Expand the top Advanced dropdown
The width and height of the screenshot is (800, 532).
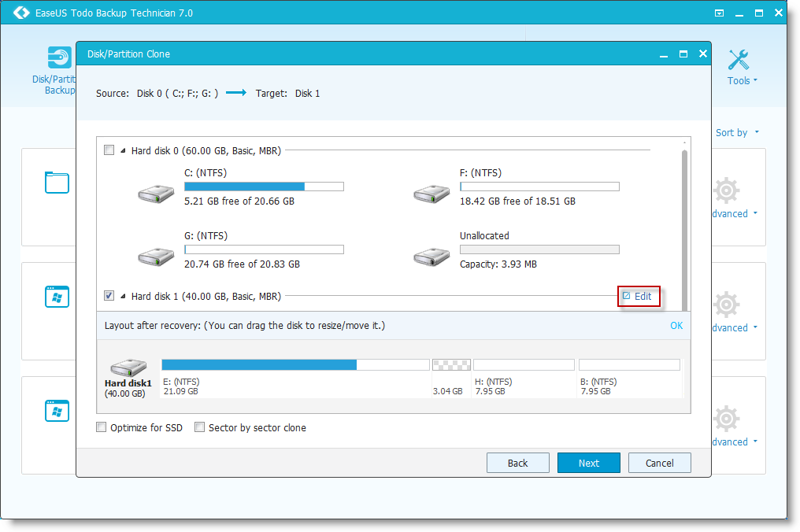click(756, 213)
